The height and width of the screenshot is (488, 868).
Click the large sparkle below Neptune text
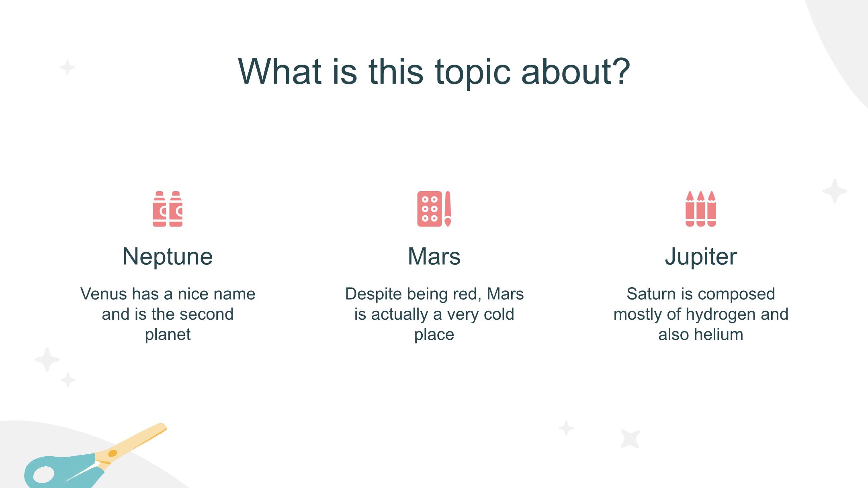[x=47, y=359]
